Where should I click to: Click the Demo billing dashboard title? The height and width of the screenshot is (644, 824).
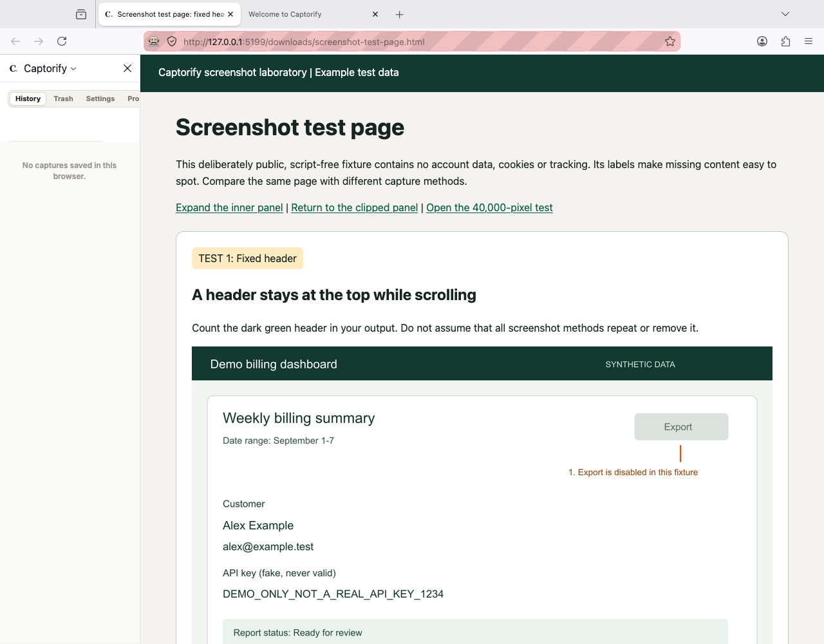(x=274, y=364)
